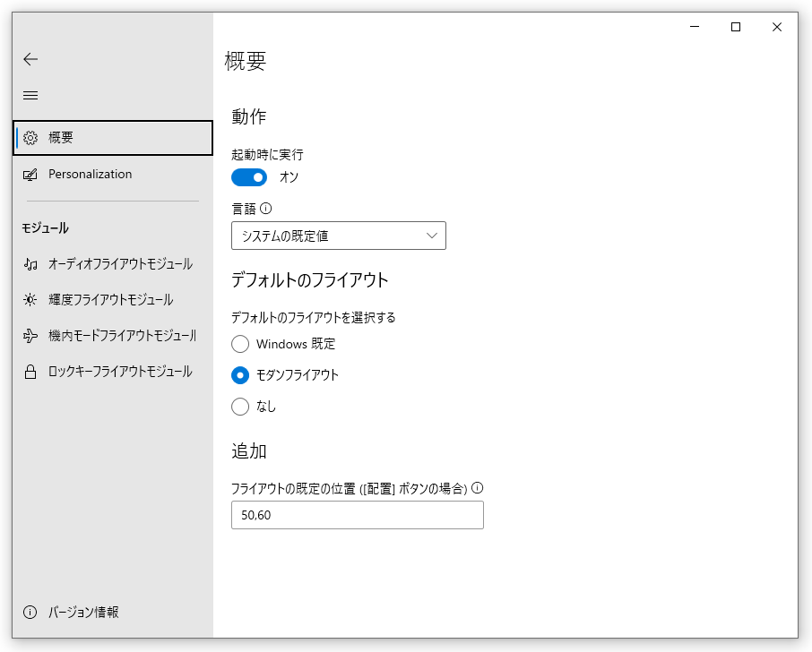Open 輝度フライアウトモジュール settings
The width and height of the screenshot is (812, 652).
pos(113,300)
